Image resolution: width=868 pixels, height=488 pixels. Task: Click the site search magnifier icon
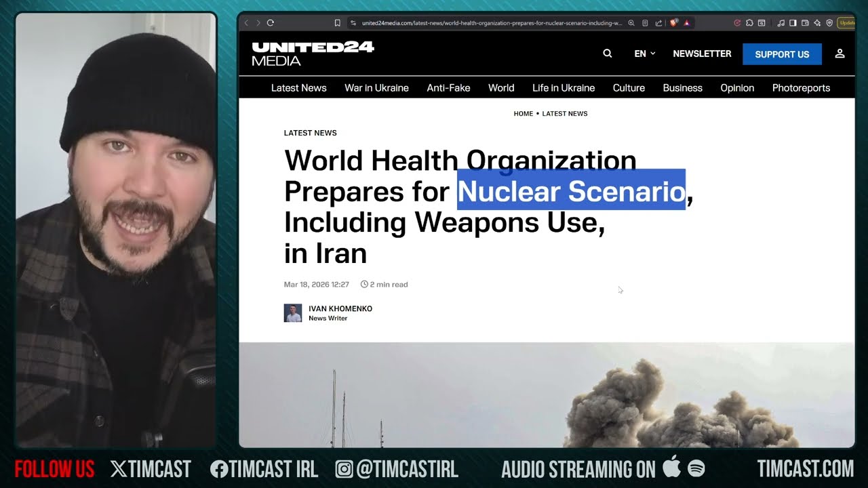tap(608, 54)
